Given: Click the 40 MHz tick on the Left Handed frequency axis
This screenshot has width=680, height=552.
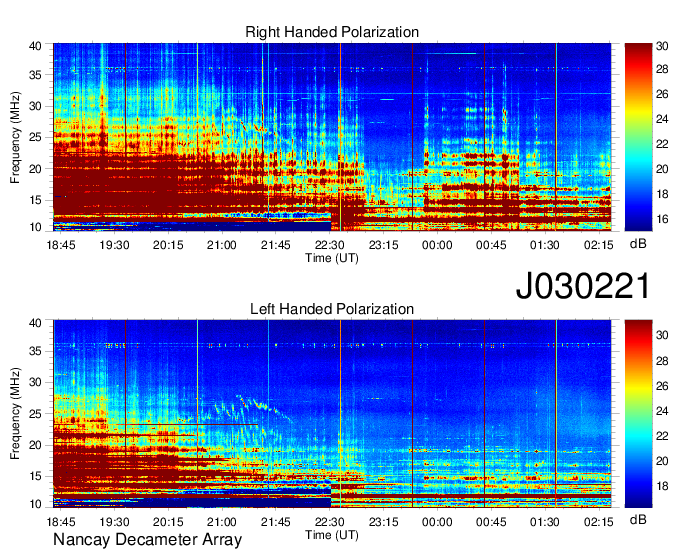Looking at the screenshot, I should click(35, 323).
